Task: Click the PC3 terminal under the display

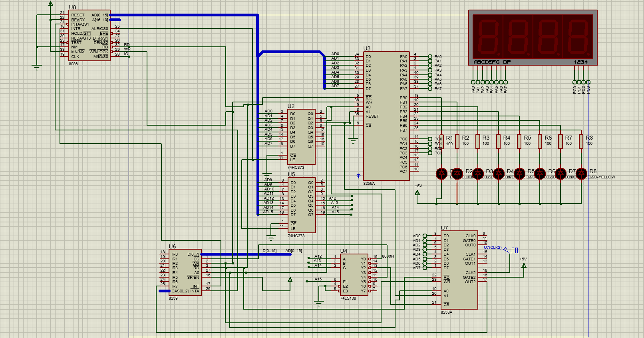Action: 588,82
